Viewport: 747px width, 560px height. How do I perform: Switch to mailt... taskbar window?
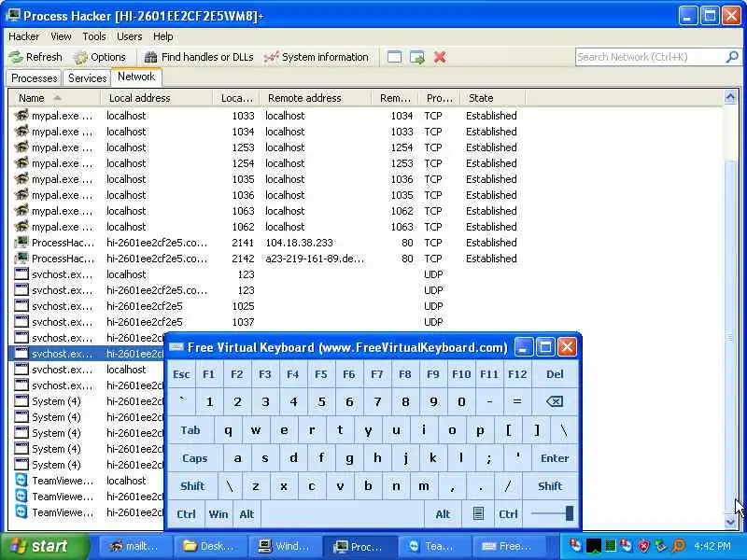click(134, 546)
